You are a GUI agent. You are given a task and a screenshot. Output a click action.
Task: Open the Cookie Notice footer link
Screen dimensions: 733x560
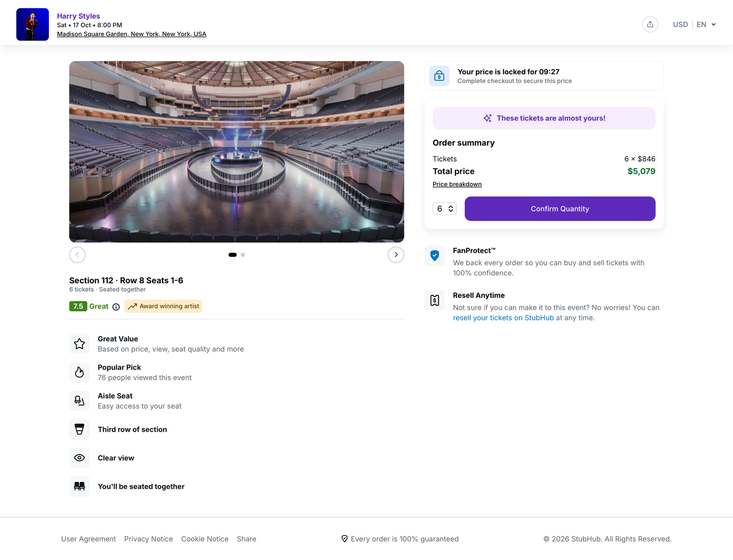point(205,539)
